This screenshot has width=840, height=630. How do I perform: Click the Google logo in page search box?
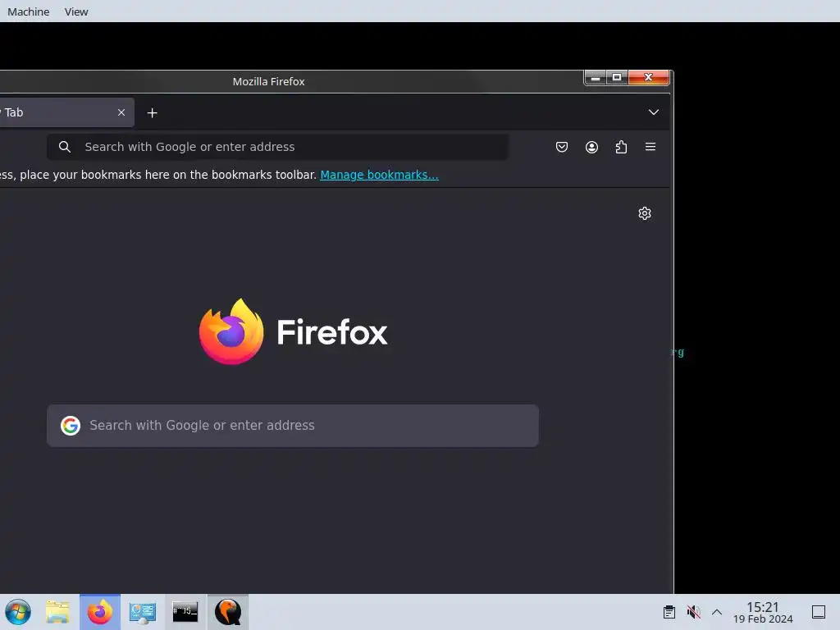[71, 426]
